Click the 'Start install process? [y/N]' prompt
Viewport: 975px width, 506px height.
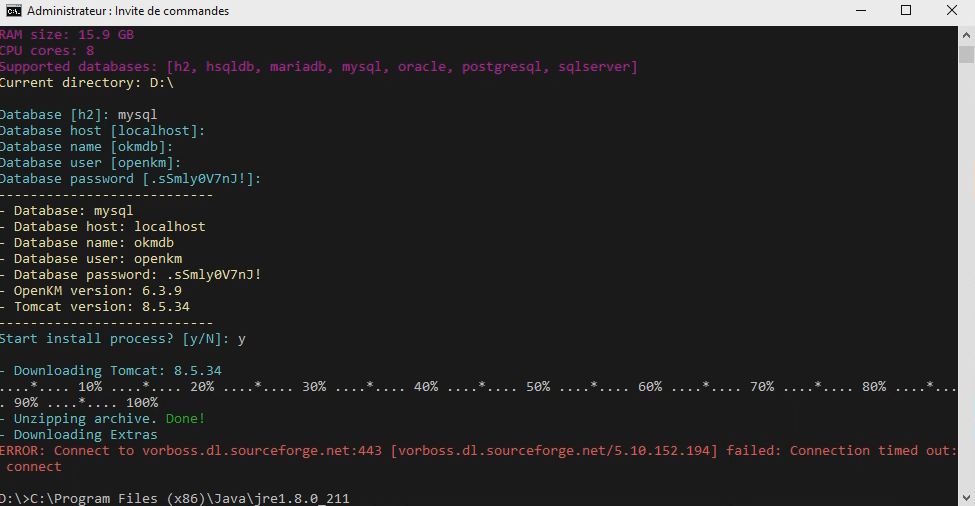click(122, 339)
